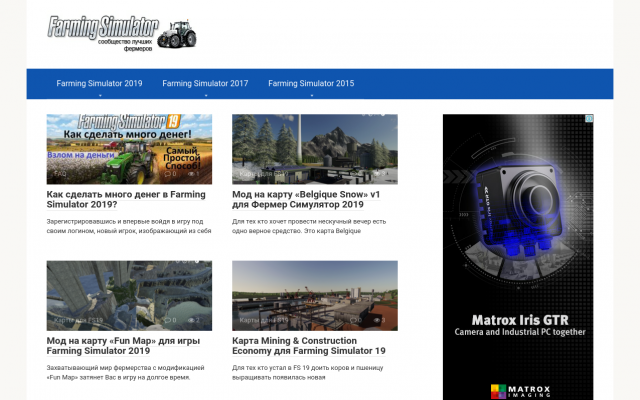Click views eye icon on Mining & Construction card
The height and width of the screenshot is (400, 640).
point(377,320)
